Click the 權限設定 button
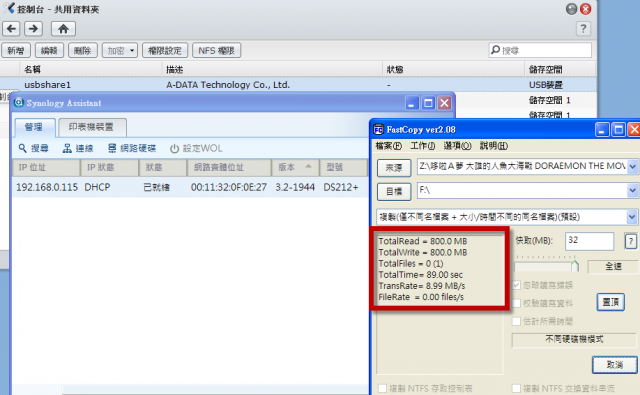The width and height of the screenshot is (640, 395). 164,51
